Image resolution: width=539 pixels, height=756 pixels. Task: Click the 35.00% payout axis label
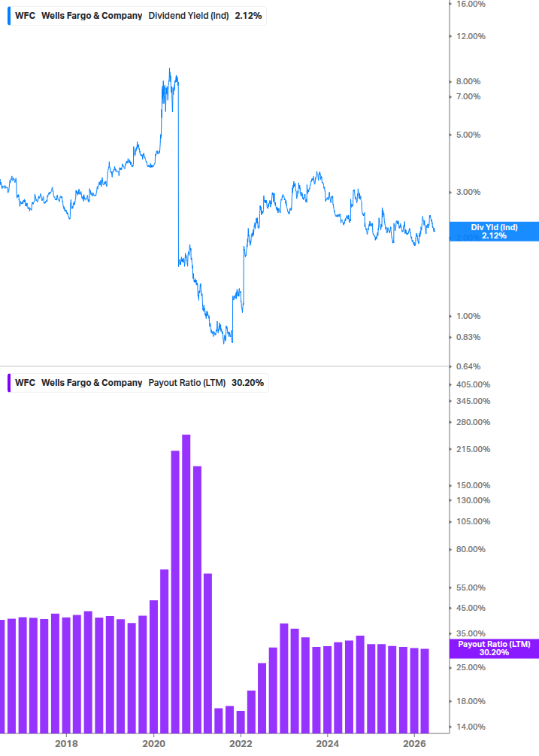[x=471, y=633]
